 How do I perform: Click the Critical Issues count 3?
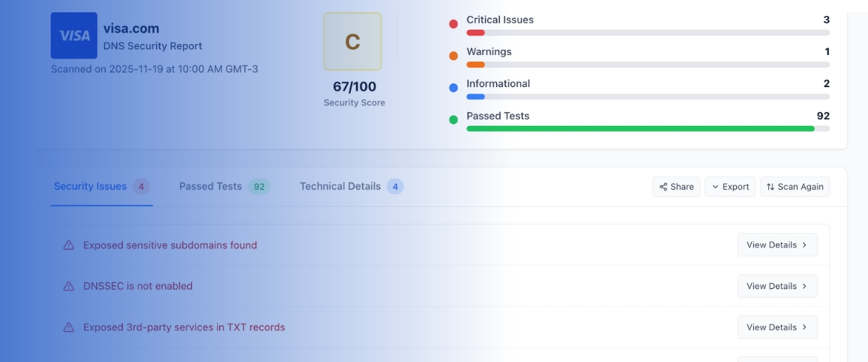click(826, 20)
